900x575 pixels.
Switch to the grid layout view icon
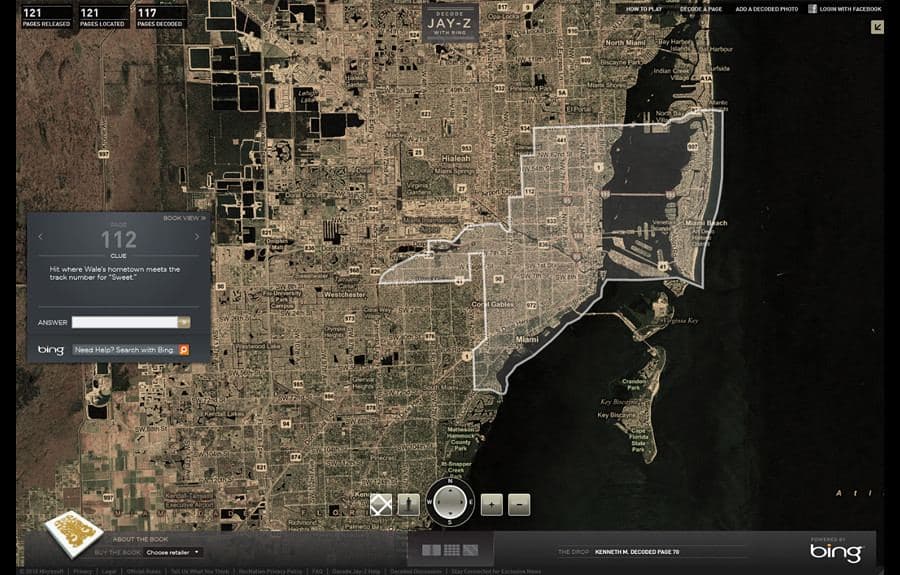click(451, 550)
